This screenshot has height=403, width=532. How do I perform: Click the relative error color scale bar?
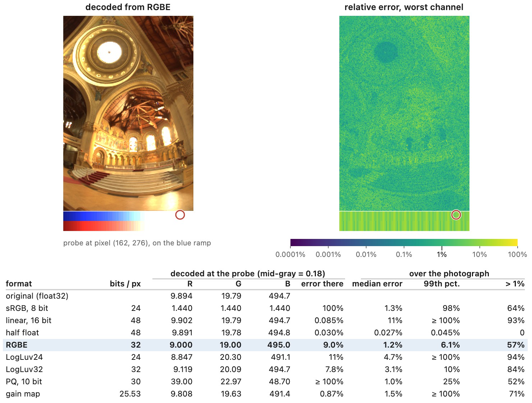pyautogui.click(x=404, y=242)
